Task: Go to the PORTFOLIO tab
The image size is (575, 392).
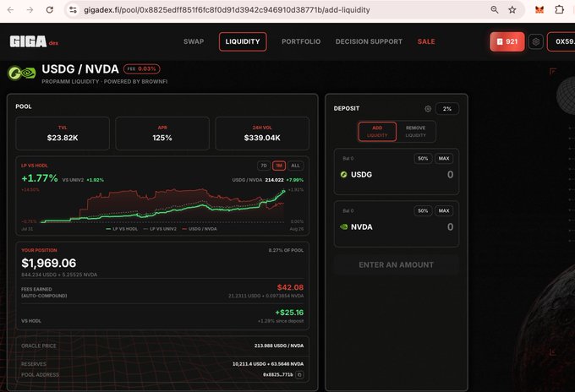Action: tap(301, 41)
